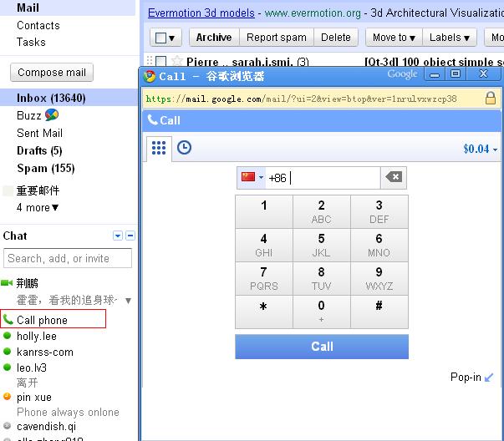Open Spam (155) folder
This screenshot has height=441, width=504.
(46, 168)
